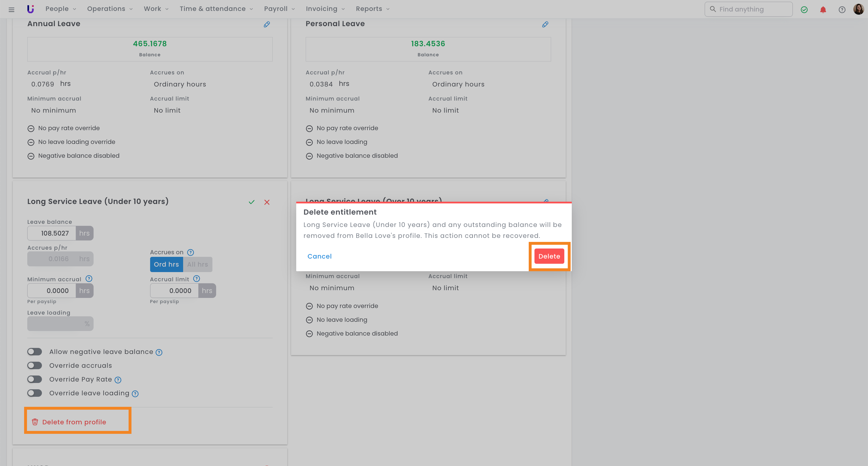Toggle Allow negative leave balance switch
Viewport: 868px width, 466px height.
tap(35, 352)
